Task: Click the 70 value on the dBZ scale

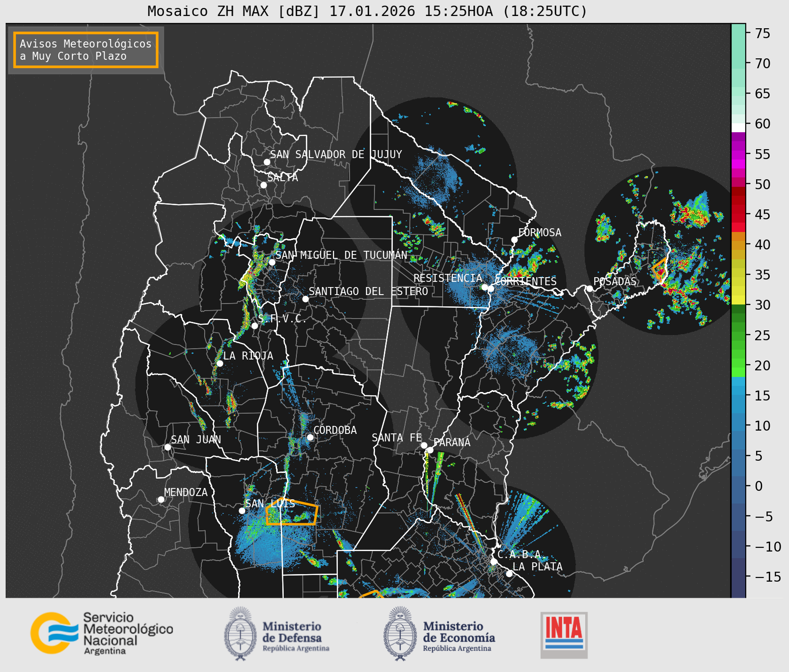Action: coord(763,64)
